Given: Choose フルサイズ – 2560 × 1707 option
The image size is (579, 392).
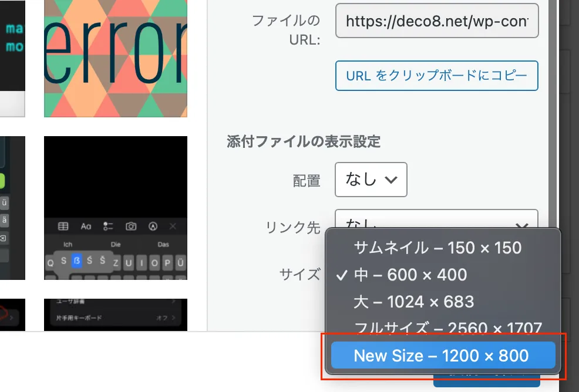Looking at the screenshot, I should point(443,327).
